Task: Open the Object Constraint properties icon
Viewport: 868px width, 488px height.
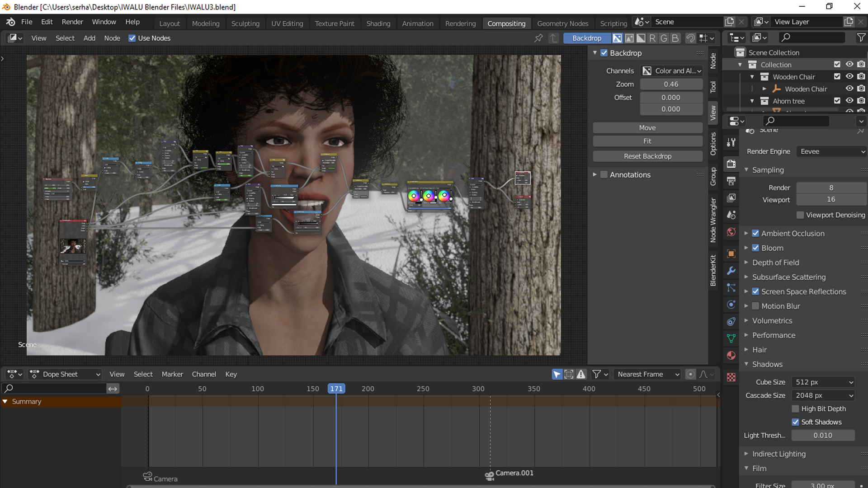Action: (x=731, y=322)
